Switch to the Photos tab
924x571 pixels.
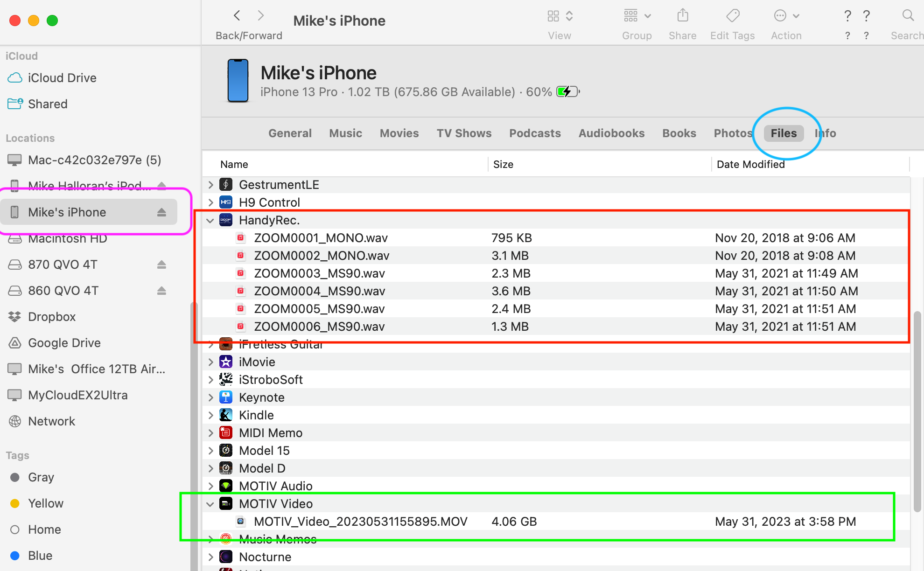click(733, 133)
